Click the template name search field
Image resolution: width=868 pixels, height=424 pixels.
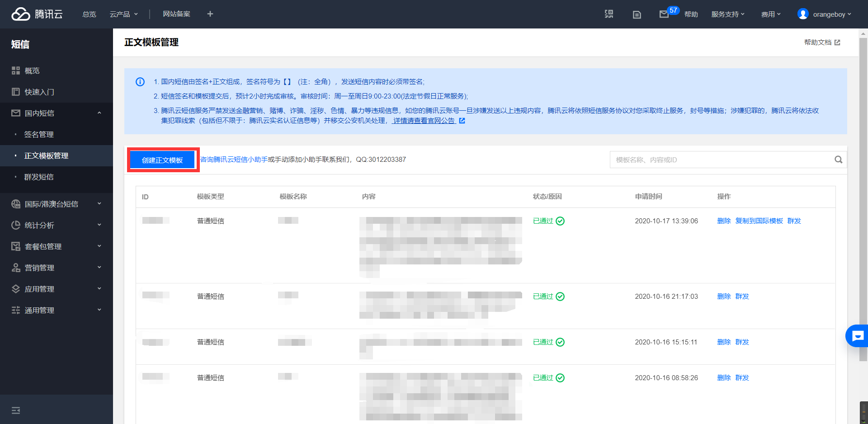721,160
